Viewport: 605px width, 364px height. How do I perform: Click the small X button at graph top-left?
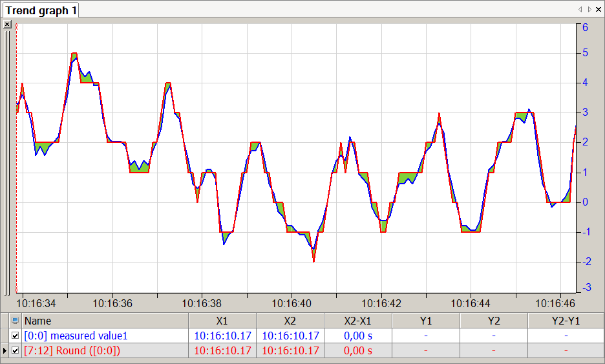(x=7, y=25)
